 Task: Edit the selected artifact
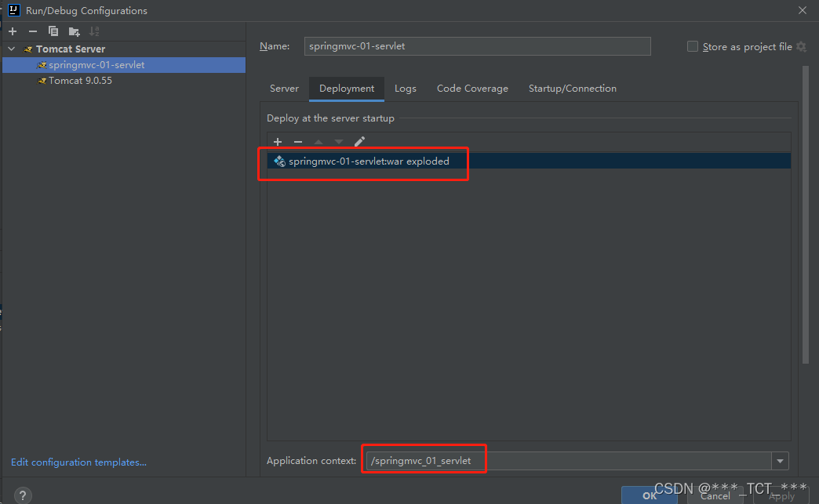pyautogui.click(x=359, y=142)
